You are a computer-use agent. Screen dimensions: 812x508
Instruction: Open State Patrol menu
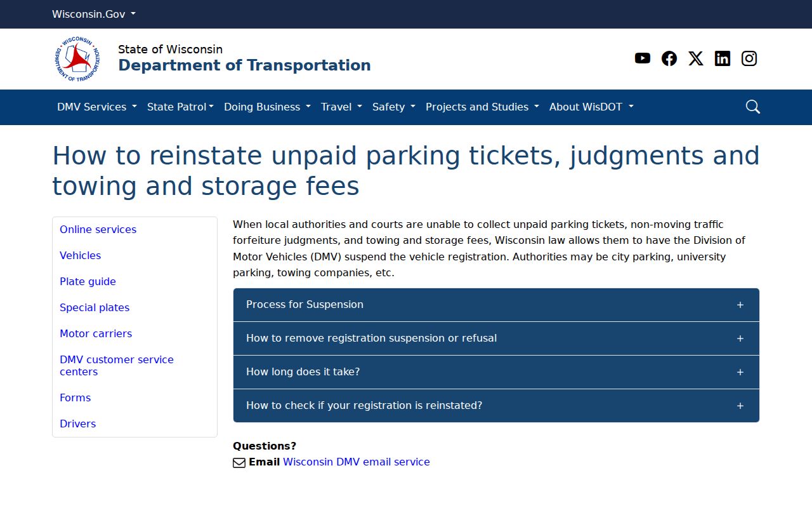(x=180, y=107)
